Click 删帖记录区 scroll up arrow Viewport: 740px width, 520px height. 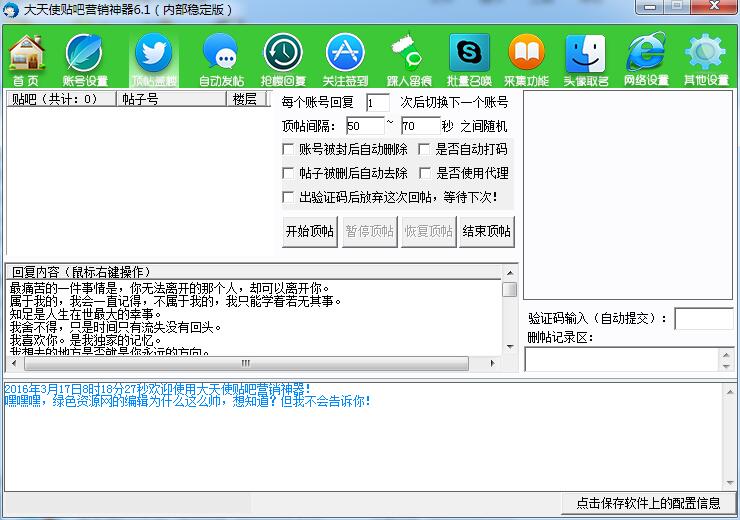click(x=726, y=355)
